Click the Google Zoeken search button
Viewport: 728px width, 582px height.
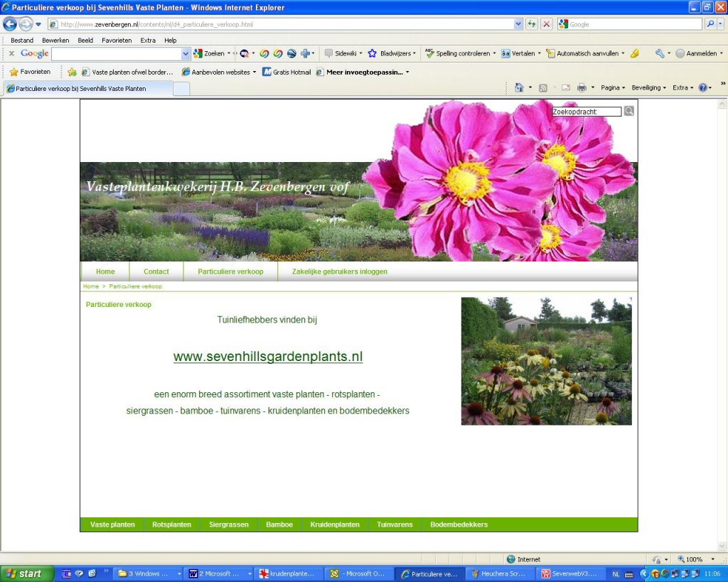pos(210,53)
